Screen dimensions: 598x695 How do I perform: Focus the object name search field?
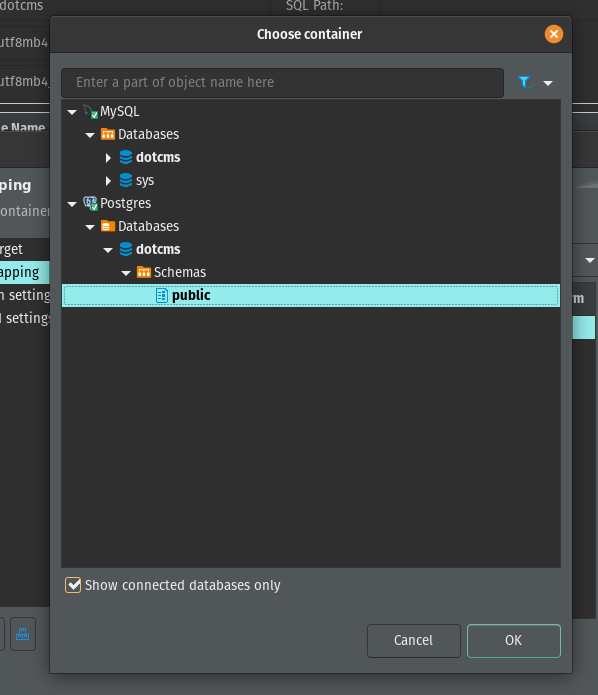pos(282,82)
